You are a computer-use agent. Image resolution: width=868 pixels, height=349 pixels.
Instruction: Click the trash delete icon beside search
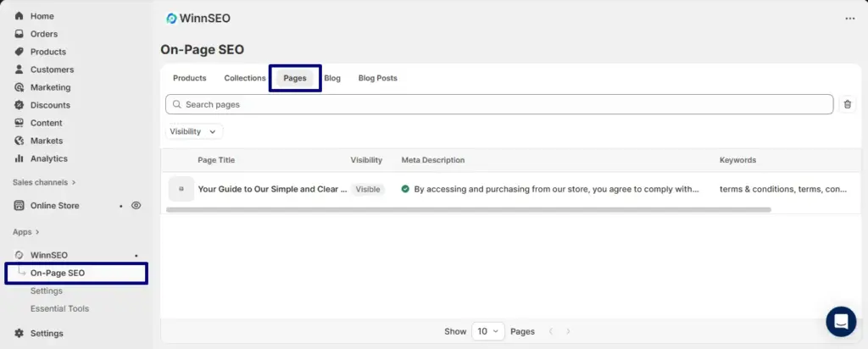(x=848, y=104)
